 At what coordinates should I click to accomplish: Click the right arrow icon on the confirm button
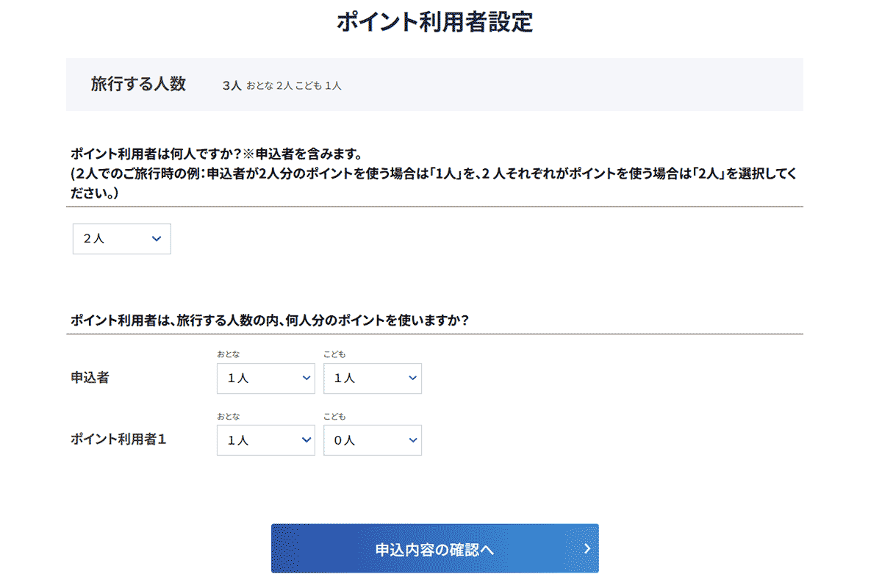pyautogui.click(x=587, y=548)
